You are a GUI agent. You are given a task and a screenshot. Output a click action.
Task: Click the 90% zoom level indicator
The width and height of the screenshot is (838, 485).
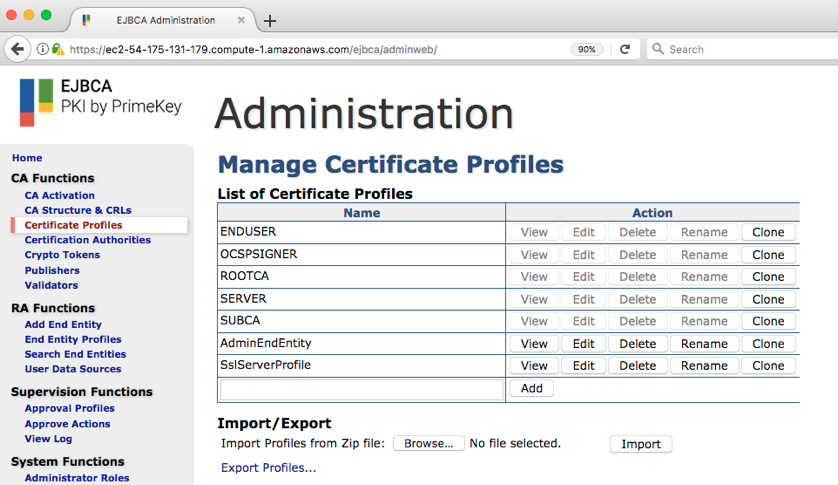point(587,49)
